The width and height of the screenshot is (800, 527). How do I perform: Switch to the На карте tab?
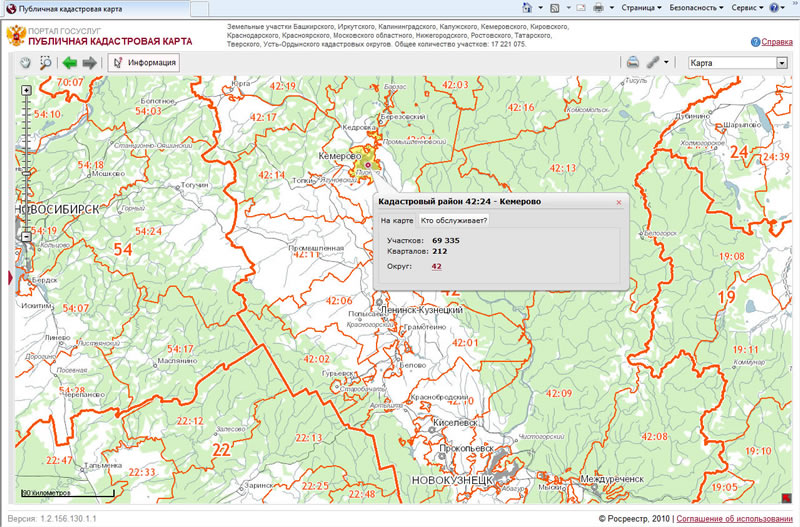pyautogui.click(x=397, y=220)
